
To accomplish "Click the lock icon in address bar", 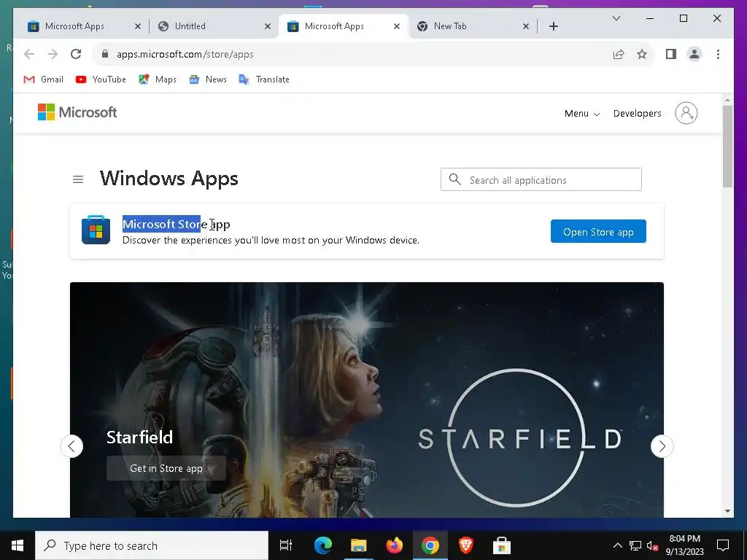I will tap(105, 54).
